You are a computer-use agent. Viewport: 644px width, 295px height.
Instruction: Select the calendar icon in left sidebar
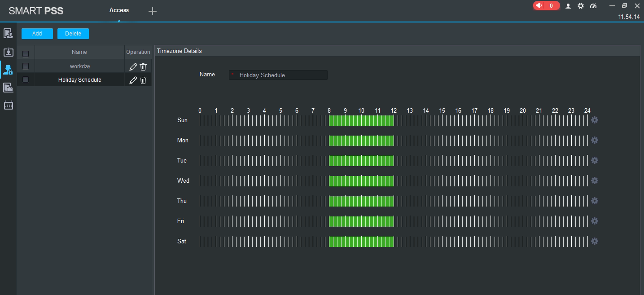pyautogui.click(x=8, y=105)
